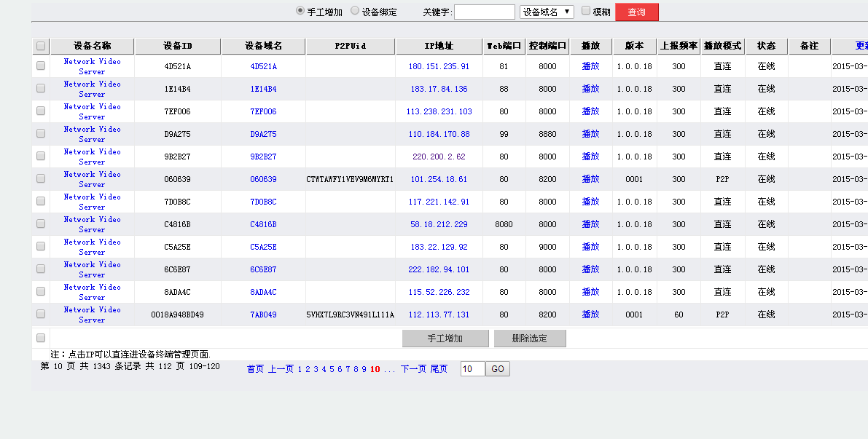The height and width of the screenshot is (439, 868).
Task: Select the 手工增加 radio button
Action: (x=300, y=10)
